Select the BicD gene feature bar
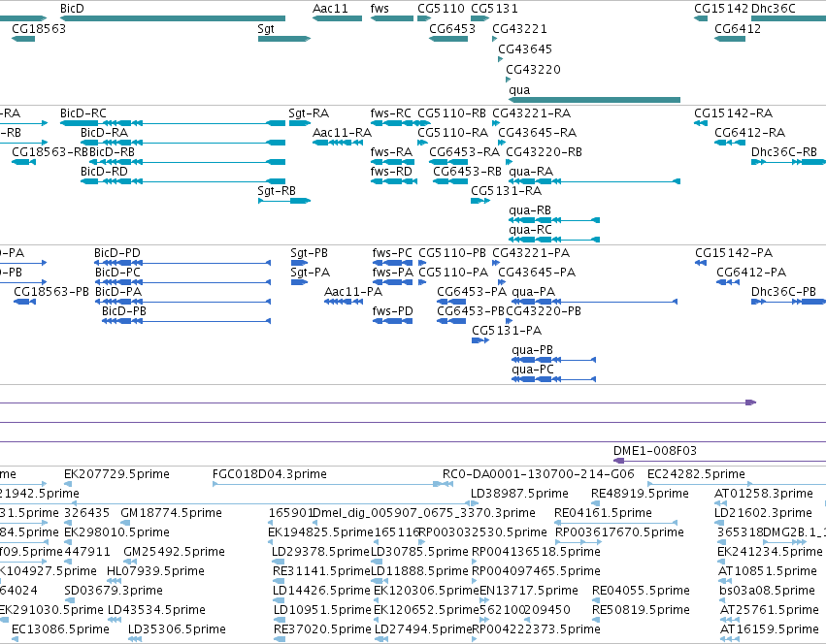 pyautogui.click(x=173, y=18)
